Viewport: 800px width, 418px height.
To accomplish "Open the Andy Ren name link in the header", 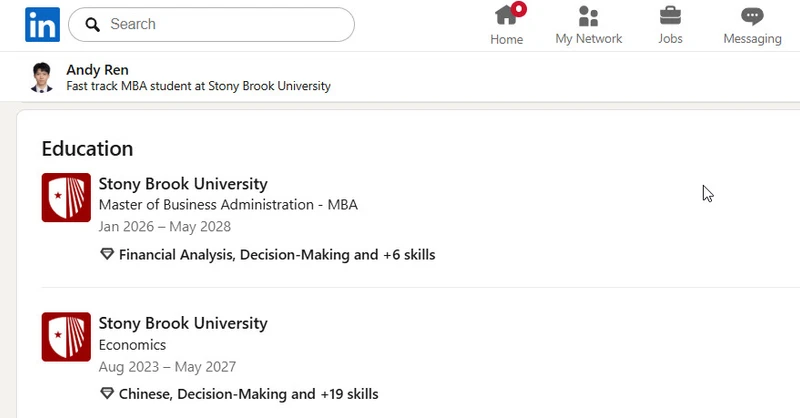I will pos(97,70).
